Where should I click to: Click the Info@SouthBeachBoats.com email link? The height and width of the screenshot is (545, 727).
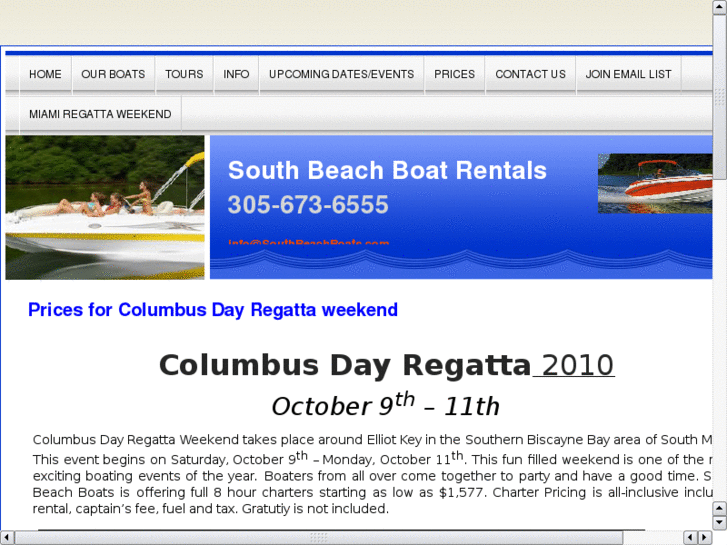(x=308, y=242)
